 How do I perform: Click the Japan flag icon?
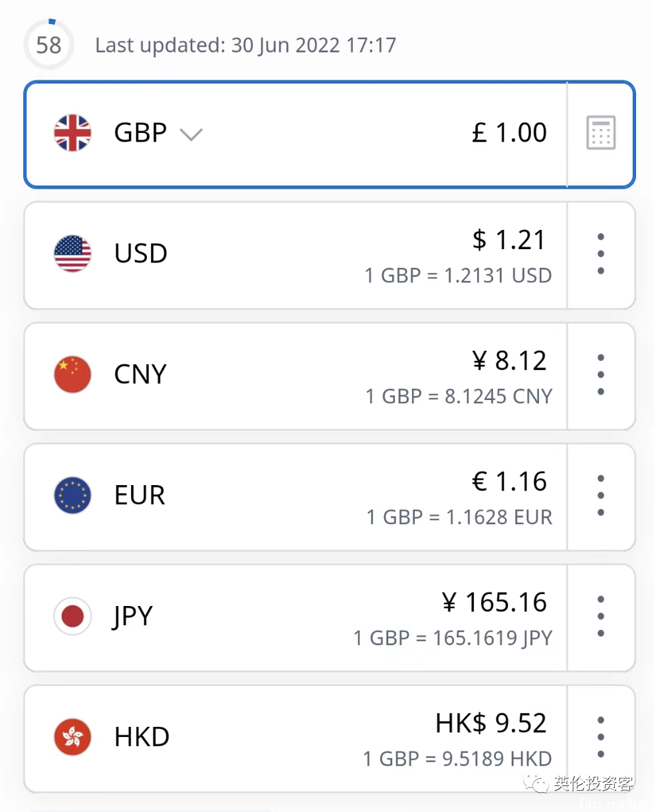click(72, 617)
